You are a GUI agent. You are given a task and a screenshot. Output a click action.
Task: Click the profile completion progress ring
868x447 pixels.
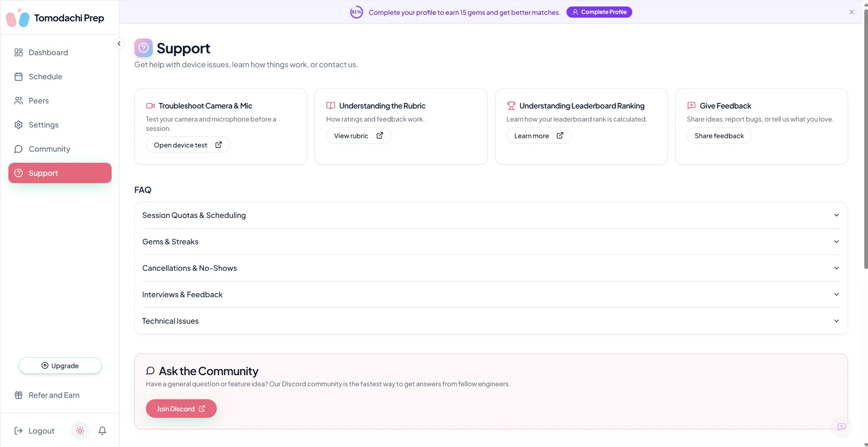tap(356, 12)
